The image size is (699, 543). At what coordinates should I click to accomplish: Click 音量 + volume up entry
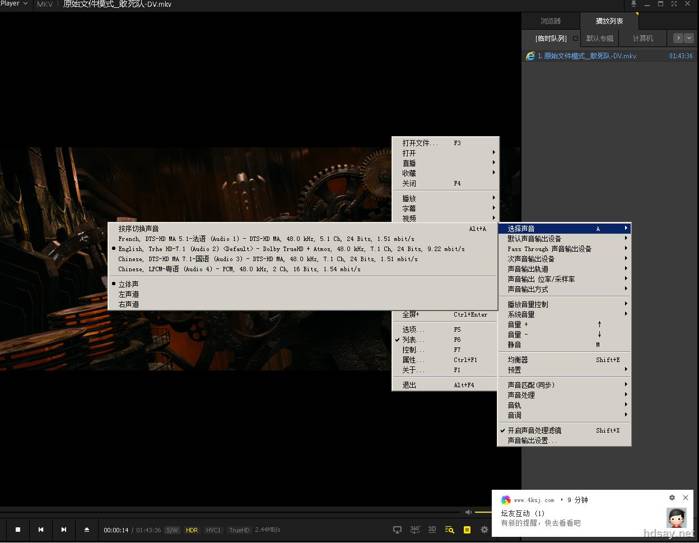pos(564,325)
